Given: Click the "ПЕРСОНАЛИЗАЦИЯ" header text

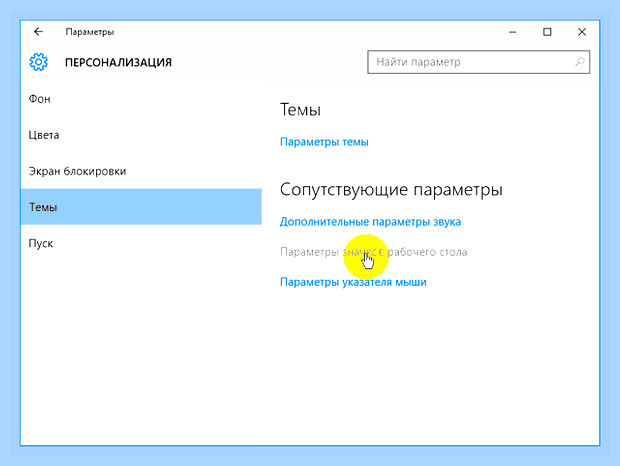Looking at the screenshot, I should pos(118,62).
